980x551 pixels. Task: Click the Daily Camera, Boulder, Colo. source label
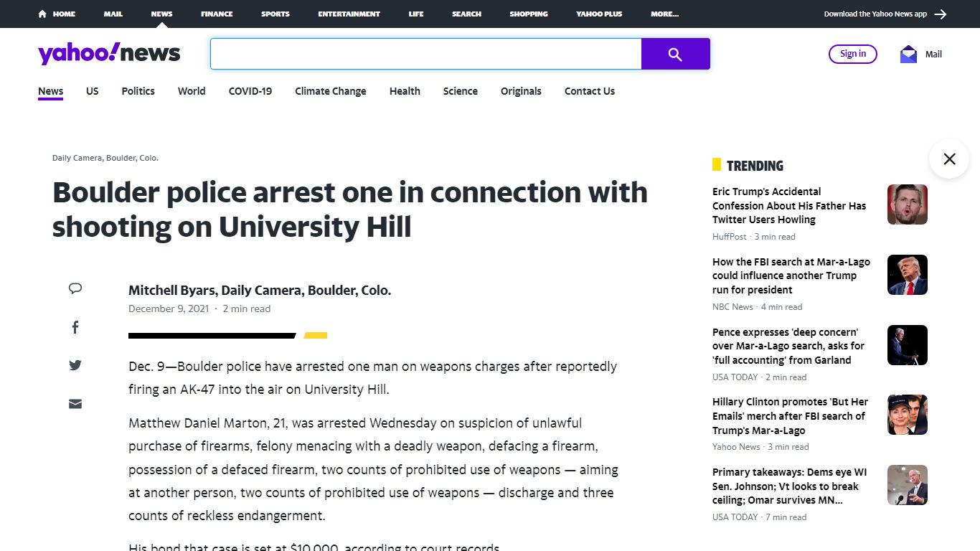coord(105,158)
